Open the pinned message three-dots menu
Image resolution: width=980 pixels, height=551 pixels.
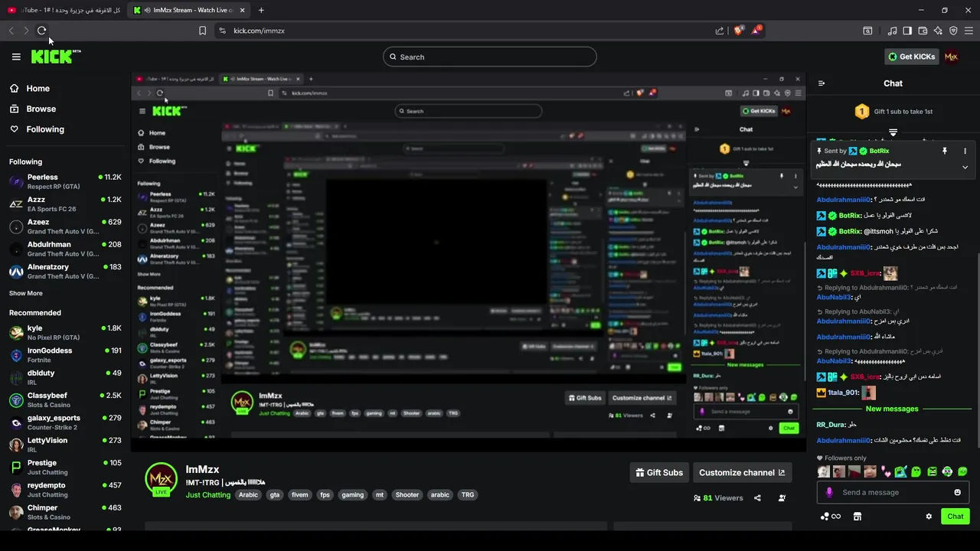coord(965,152)
